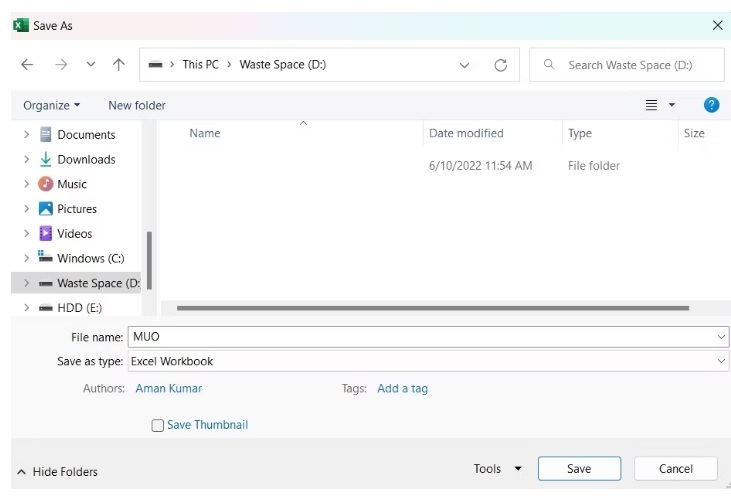Refresh the Waste Space (D:) folder view

501,65
